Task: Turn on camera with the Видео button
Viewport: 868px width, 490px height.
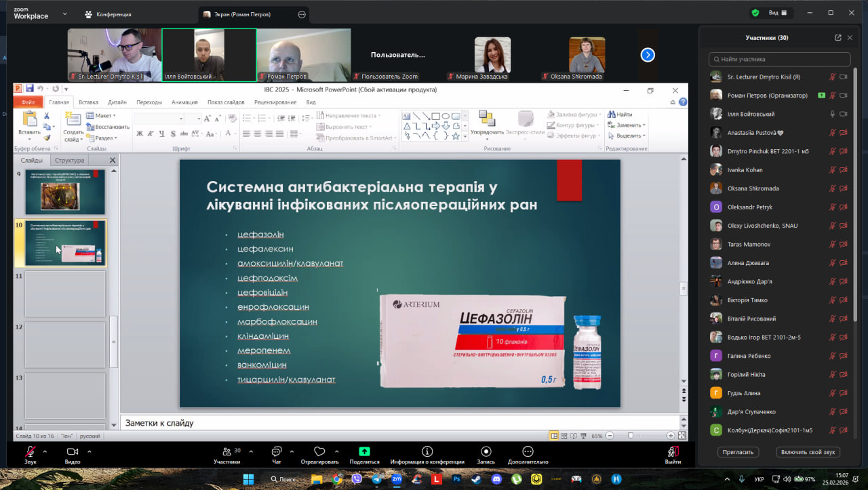Action: [72, 451]
